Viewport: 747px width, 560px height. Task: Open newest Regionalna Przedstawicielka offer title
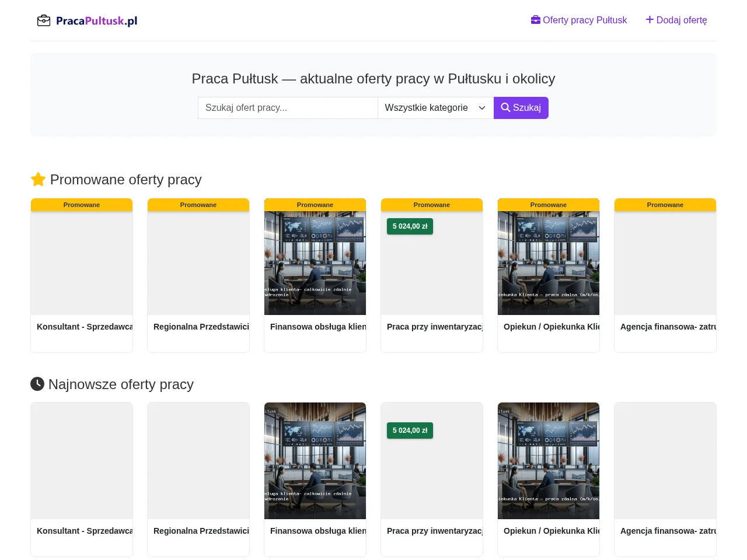pyautogui.click(x=201, y=531)
